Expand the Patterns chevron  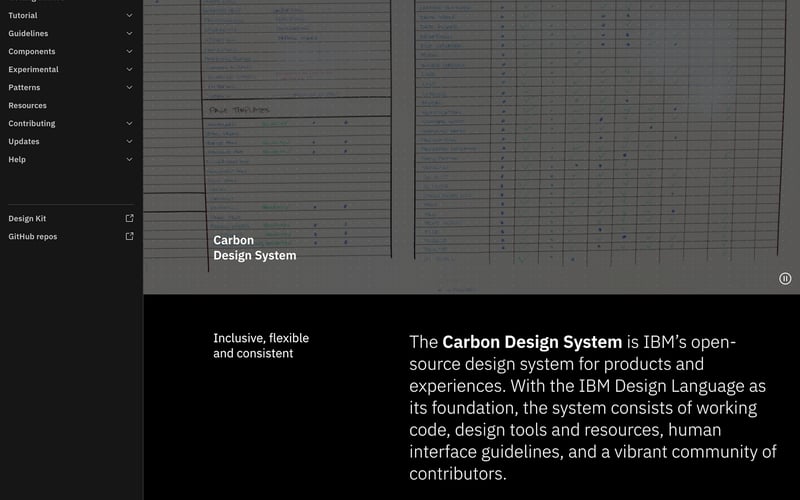click(130, 87)
